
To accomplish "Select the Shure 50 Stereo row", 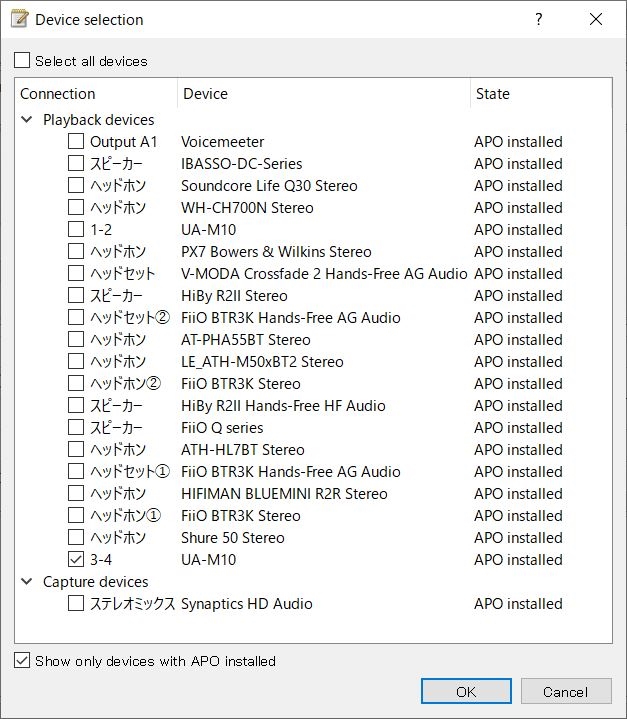I will (x=232, y=538).
